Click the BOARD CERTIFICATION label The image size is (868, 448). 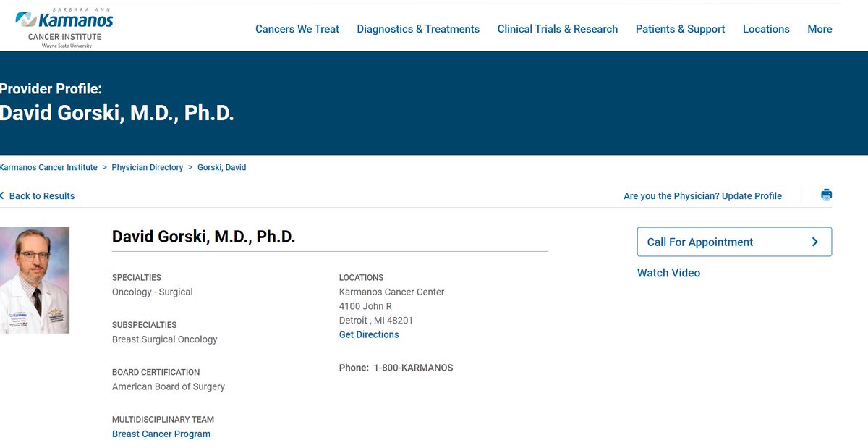click(x=156, y=372)
